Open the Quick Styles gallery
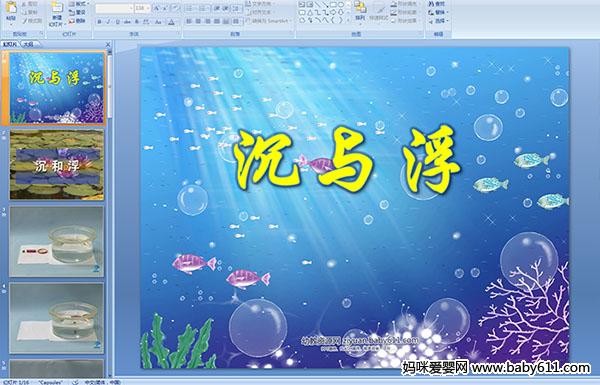Viewport: 600px width, 385px height. pyautogui.click(x=379, y=11)
